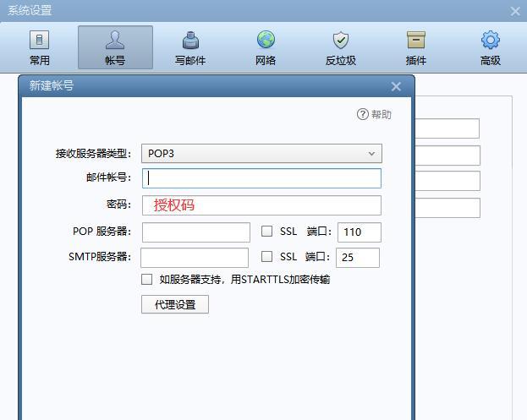Enable SSL for the POP server
The width and height of the screenshot is (527, 420).
click(266, 232)
